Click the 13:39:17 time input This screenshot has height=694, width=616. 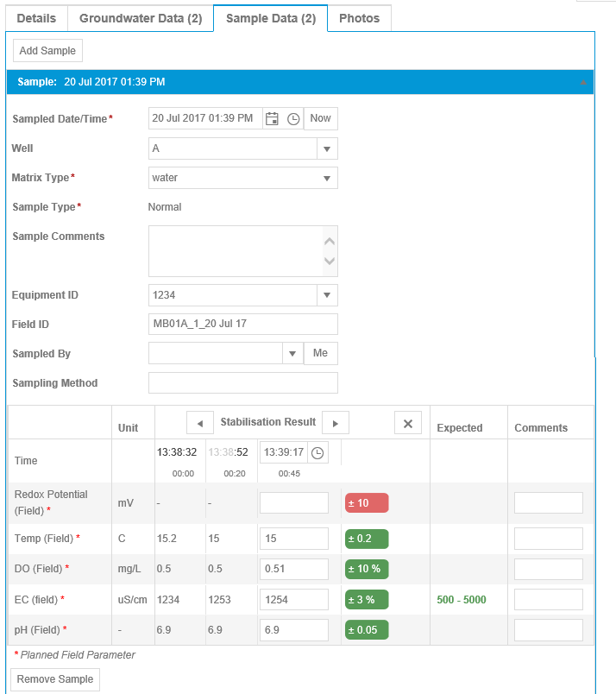click(x=284, y=452)
